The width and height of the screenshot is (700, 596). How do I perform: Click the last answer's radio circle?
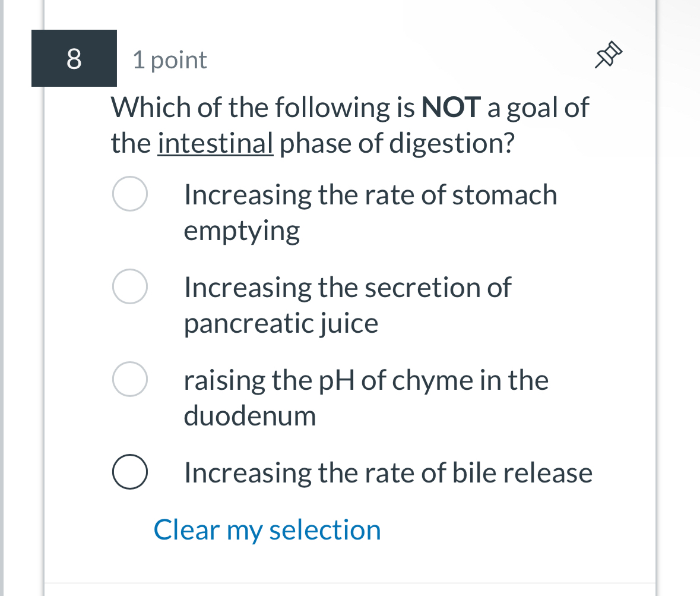click(129, 472)
